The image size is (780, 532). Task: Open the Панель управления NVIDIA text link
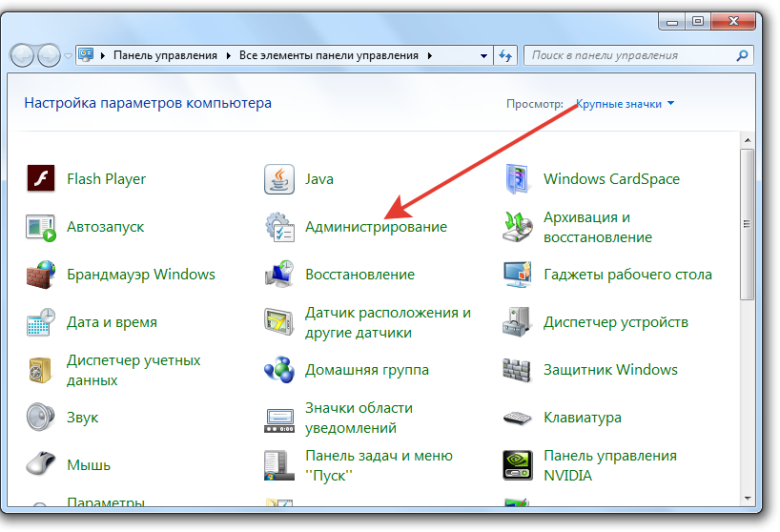click(x=610, y=465)
